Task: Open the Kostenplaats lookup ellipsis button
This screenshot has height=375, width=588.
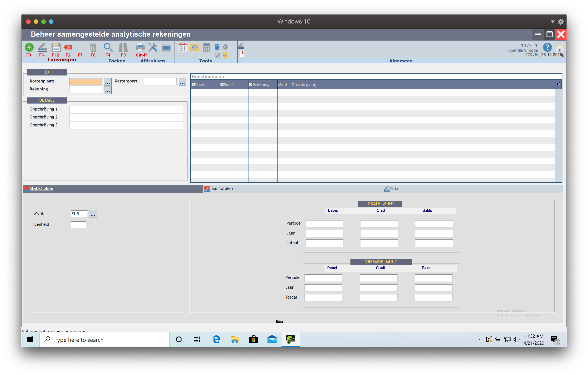Action: 108,82
